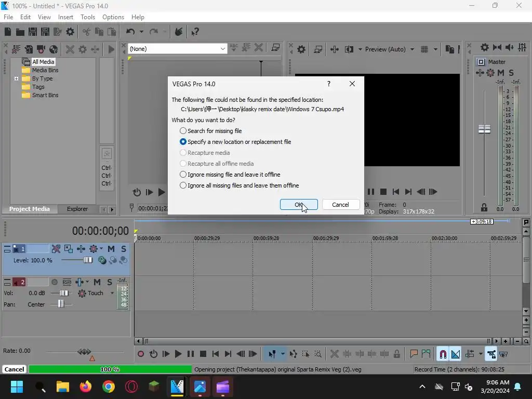Screen dimensions: 532x399
Task: Click the Windows Start button
Action: pos(17,387)
